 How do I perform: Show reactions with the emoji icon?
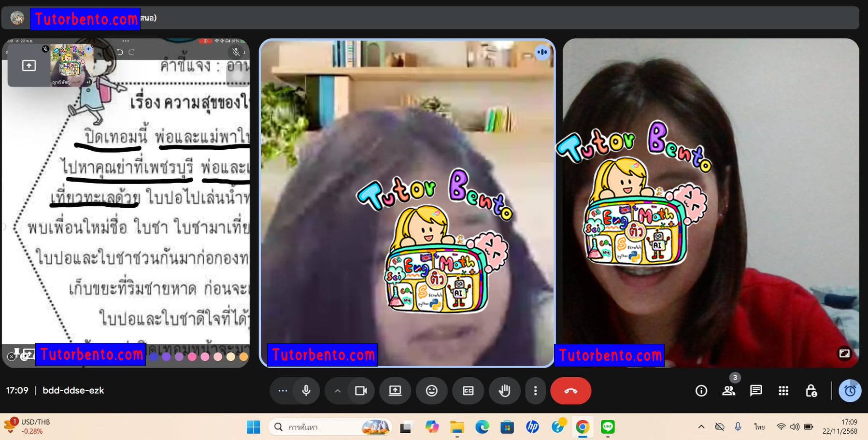pos(432,391)
